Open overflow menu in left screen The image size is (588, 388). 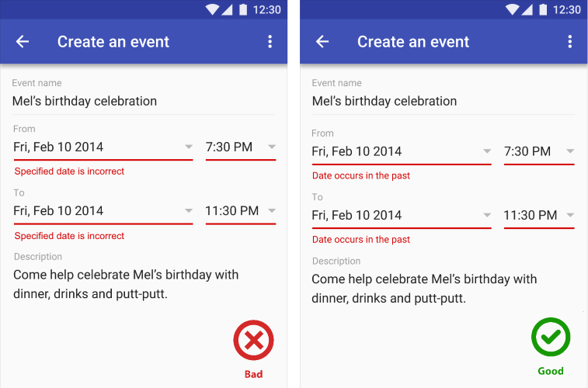pyautogui.click(x=270, y=42)
